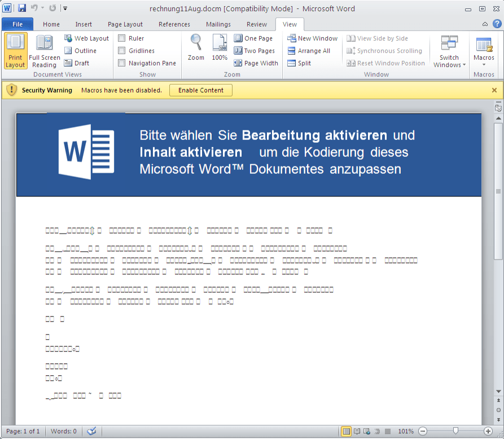Image resolution: width=504 pixels, height=439 pixels.
Task: Select Full Screen Reading in status bar
Action: [357, 431]
